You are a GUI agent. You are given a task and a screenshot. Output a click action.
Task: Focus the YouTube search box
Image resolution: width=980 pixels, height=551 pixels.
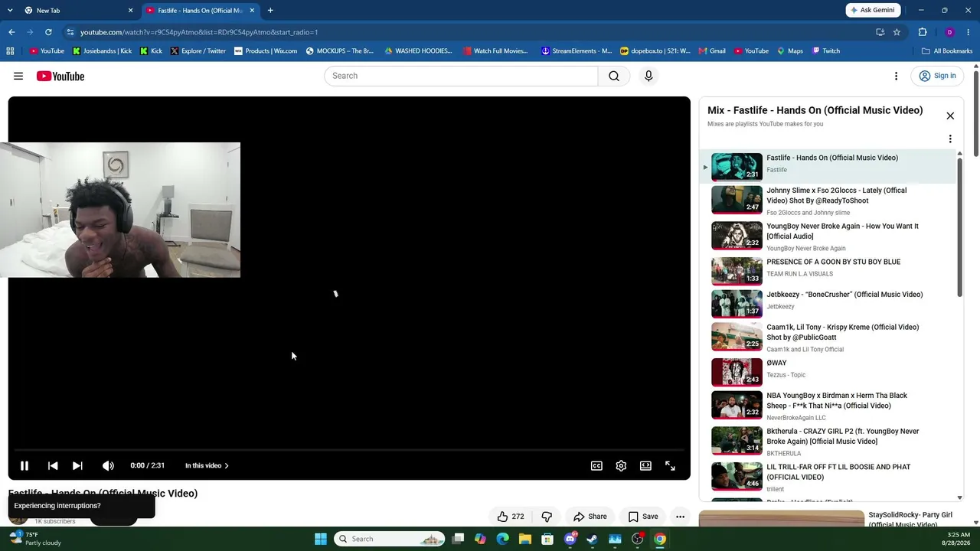click(x=461, y=76)
